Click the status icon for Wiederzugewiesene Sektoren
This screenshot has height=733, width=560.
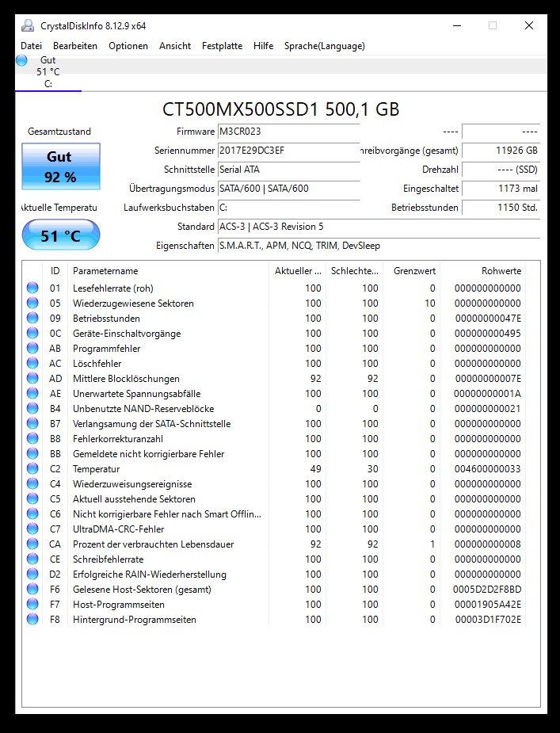coord(32,303)
